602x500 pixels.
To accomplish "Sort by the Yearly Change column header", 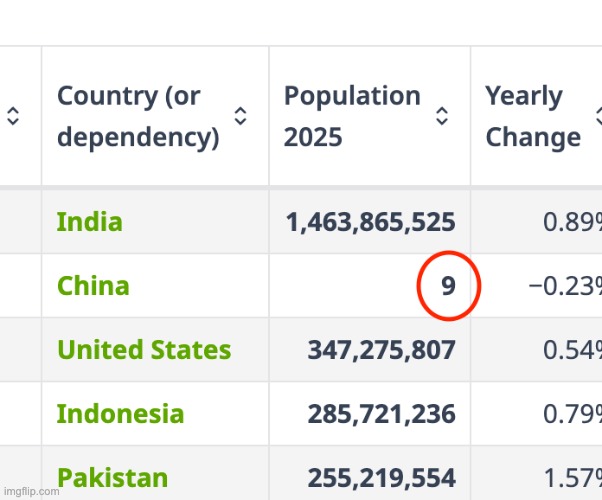I will point(533,116).
